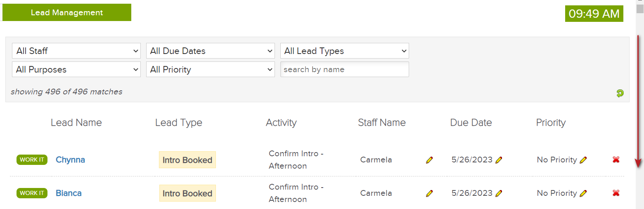Open Bianca lead name link
This screenshot has height=209, width=644.
(x=69, y=193)
